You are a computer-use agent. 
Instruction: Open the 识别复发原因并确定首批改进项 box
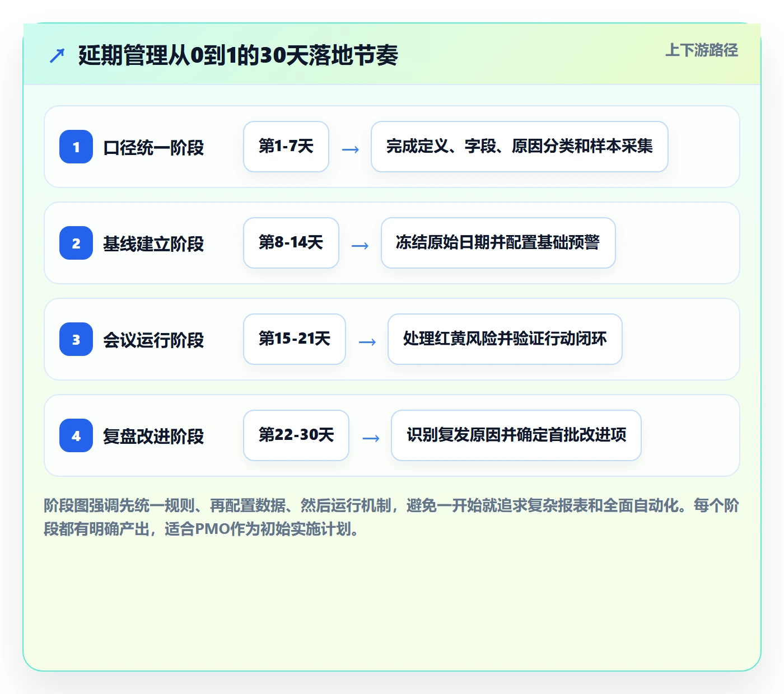coord(516,435)
